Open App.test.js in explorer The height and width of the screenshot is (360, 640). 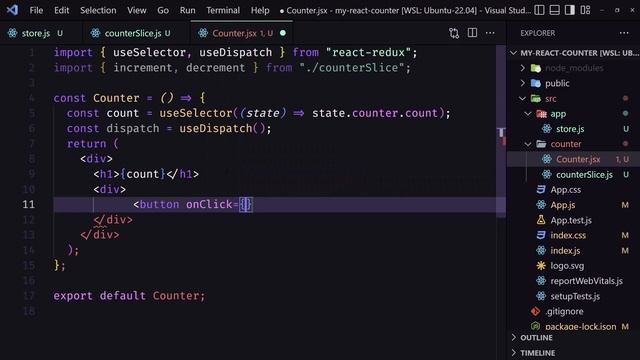(571, 220)
